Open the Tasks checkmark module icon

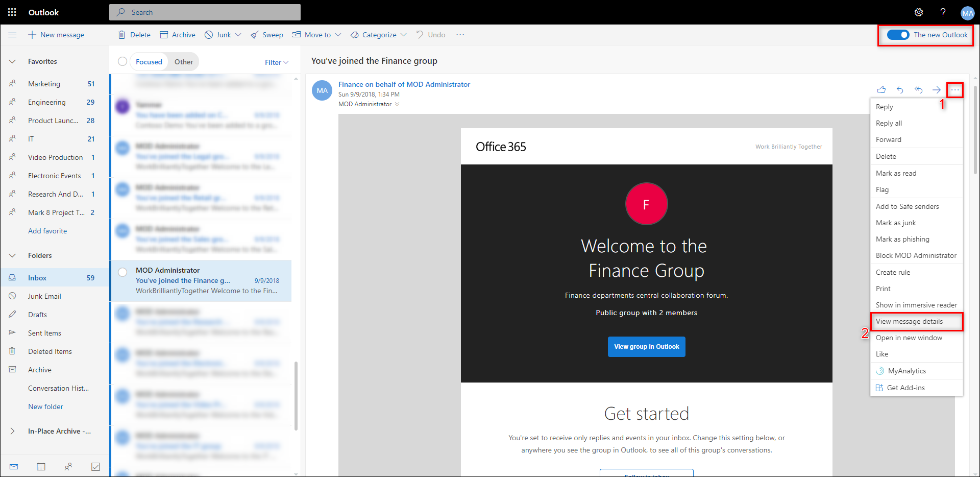(x=95, y=467)
